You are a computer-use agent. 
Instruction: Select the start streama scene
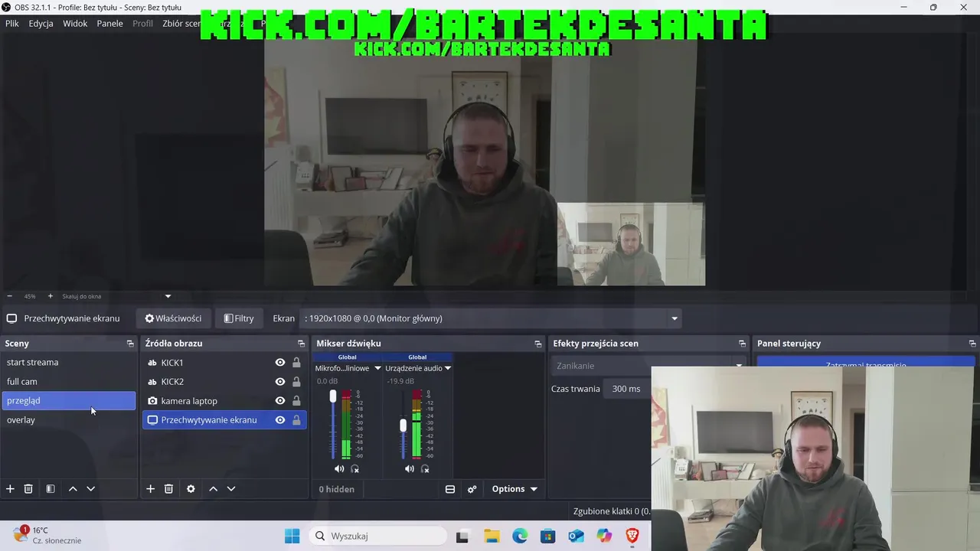click(68, 363)
